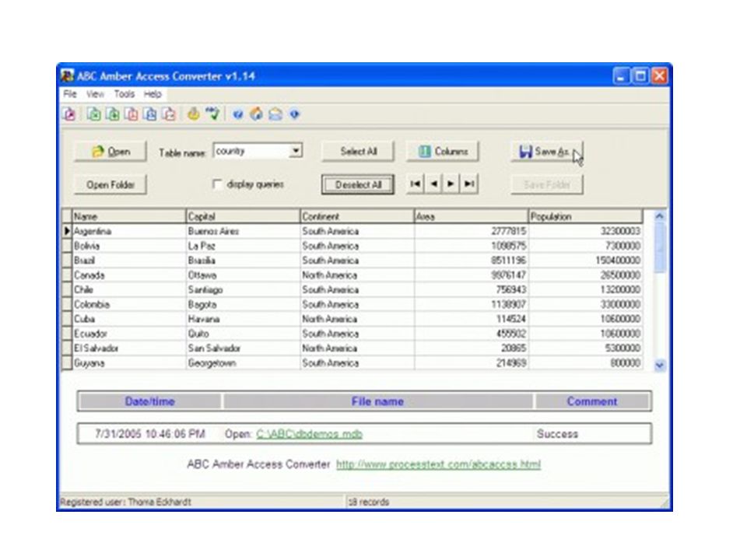Click the Santiago capital cell
This screenshot has height=560, width=747.
click(x=243, y=289)
